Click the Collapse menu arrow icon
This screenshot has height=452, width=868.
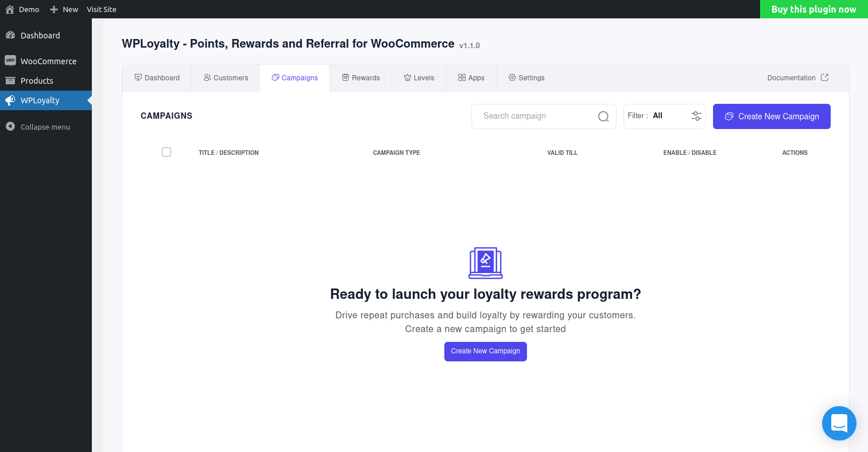point(10,126)
